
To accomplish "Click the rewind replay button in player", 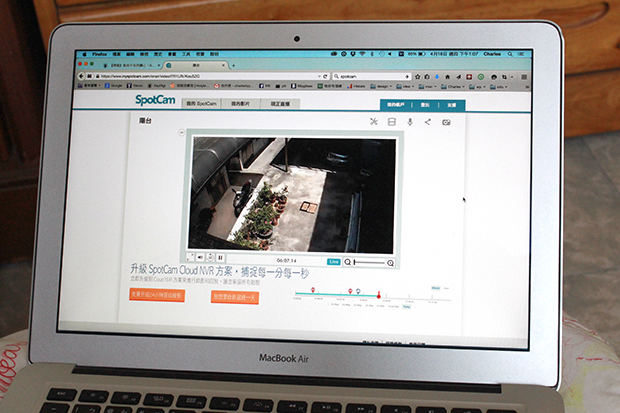I will point(210,258).
